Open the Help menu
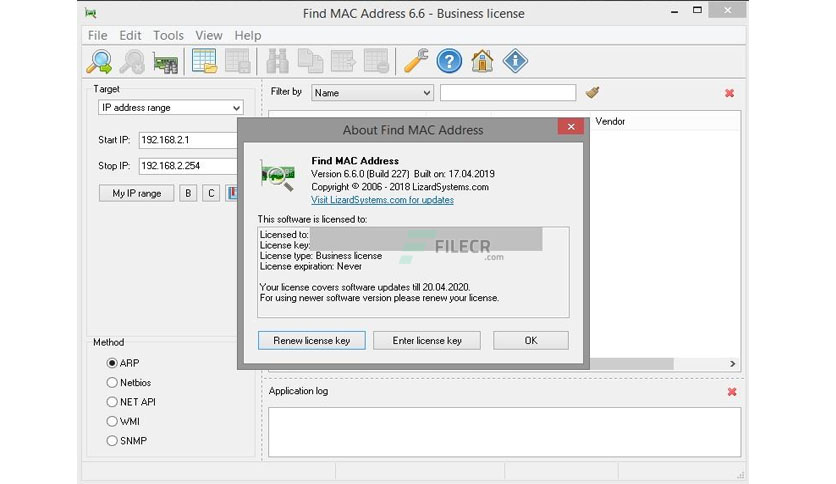The image size is (836, 484). pos(248,35)
